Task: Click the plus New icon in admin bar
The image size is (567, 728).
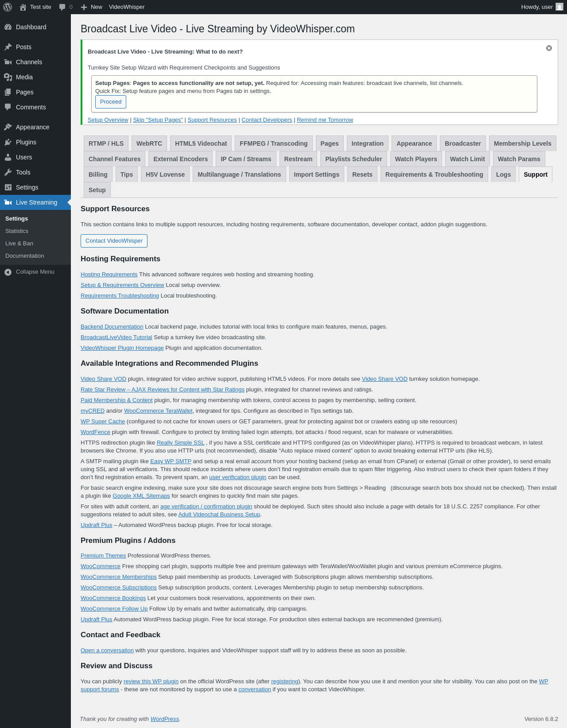Action: (84, 7)
